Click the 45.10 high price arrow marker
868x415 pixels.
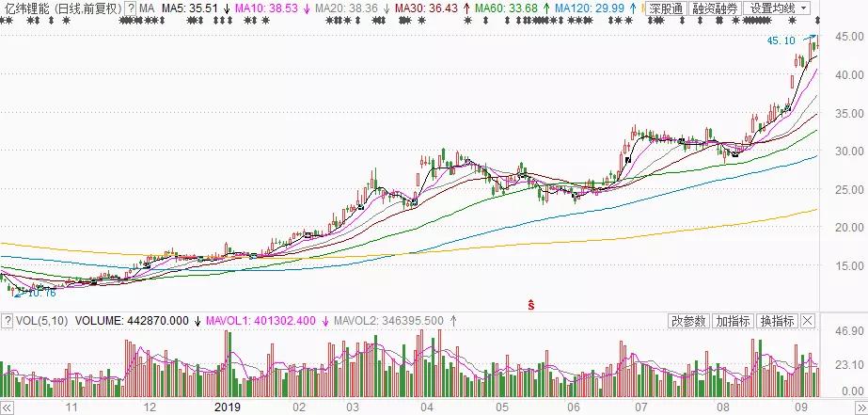[x=784, y=40]
